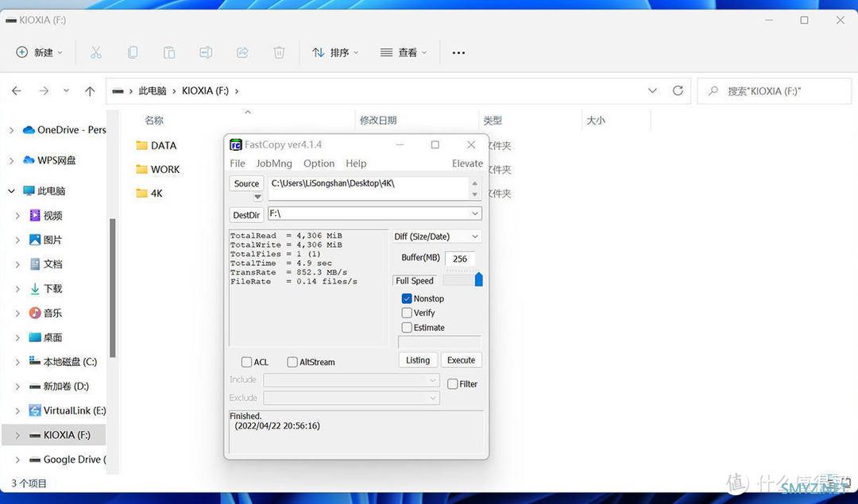Enable the Verify checkbox
Image resolution: width=858 pixels, height=504 pixels.
(x=407, y=313)
